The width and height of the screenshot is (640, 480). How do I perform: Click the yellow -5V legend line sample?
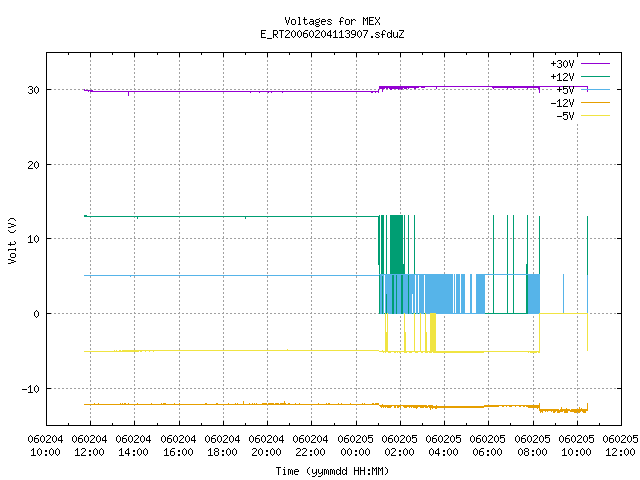point(595,116)
